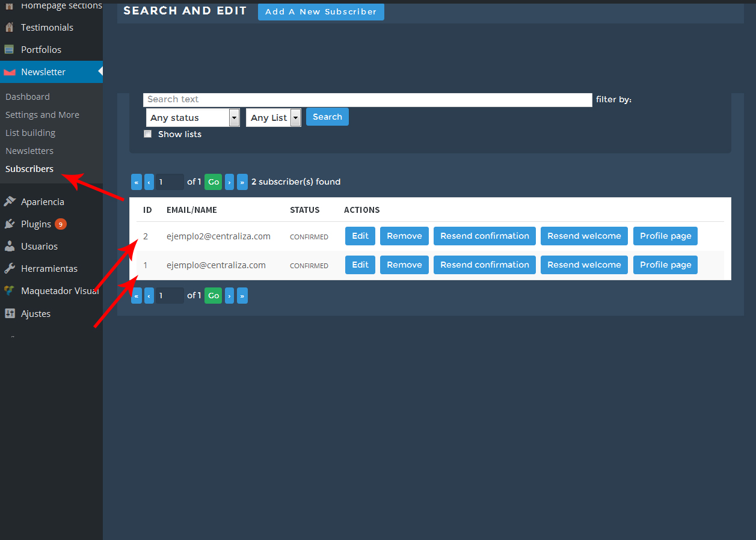Go to last page in top pagination
Screen dimensions: 756x540
click(x=242, y=182)
